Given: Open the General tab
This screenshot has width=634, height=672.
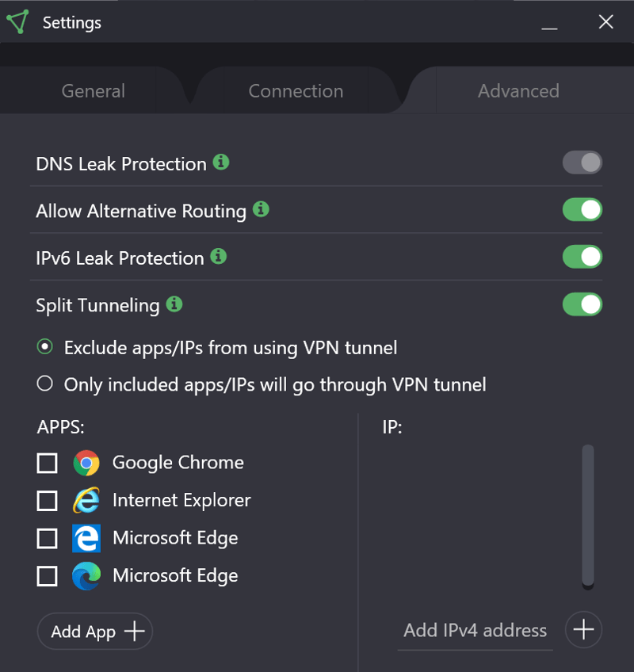Looking at the screenshot, I should tap(93, 91).
